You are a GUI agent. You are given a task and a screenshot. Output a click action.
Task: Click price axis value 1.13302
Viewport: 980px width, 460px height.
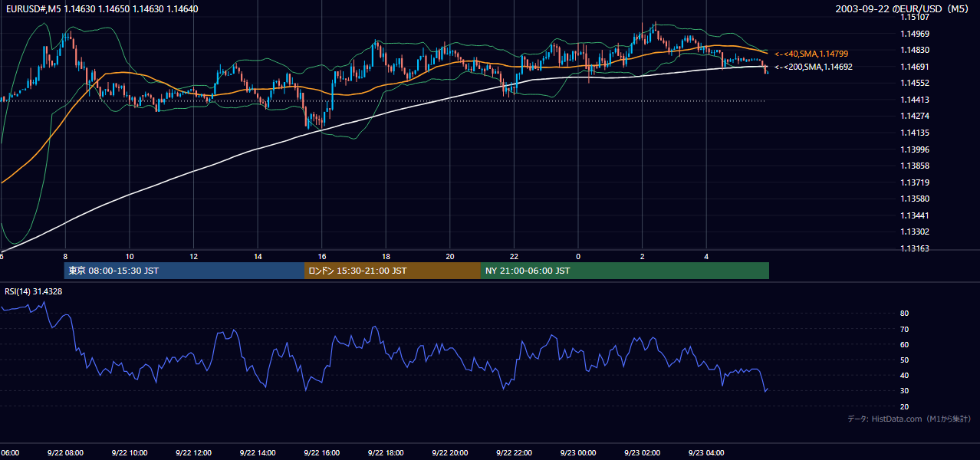point(916,232)
